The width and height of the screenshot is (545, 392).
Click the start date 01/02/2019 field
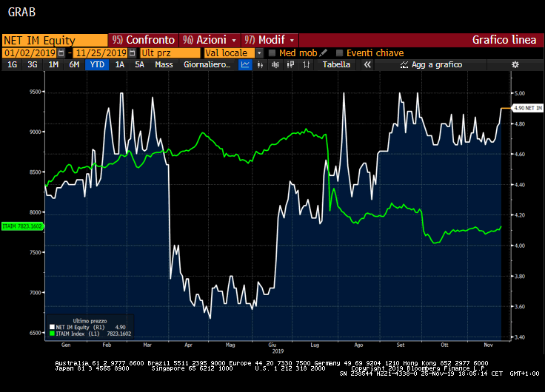coord(30,53)
